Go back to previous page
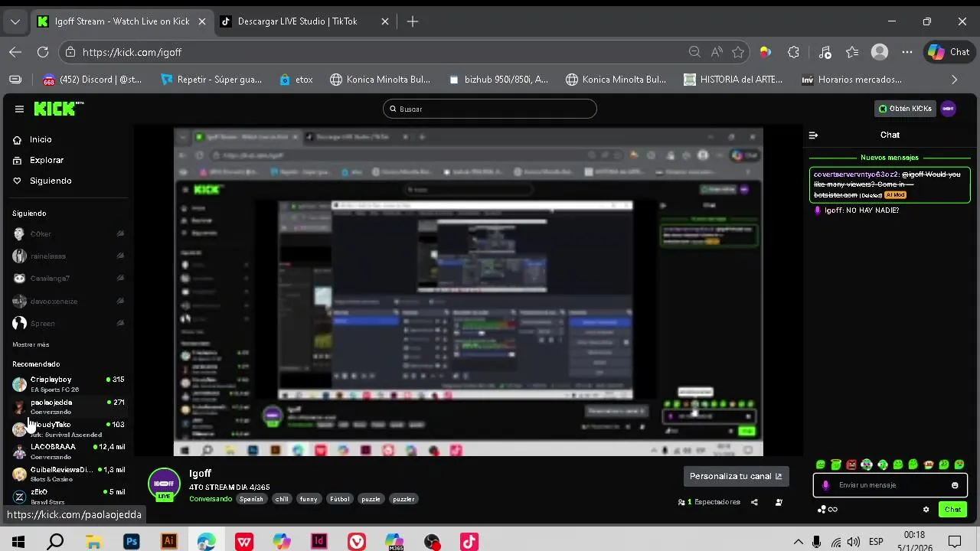The image size is (980, 551). click(x=15, y=52)
